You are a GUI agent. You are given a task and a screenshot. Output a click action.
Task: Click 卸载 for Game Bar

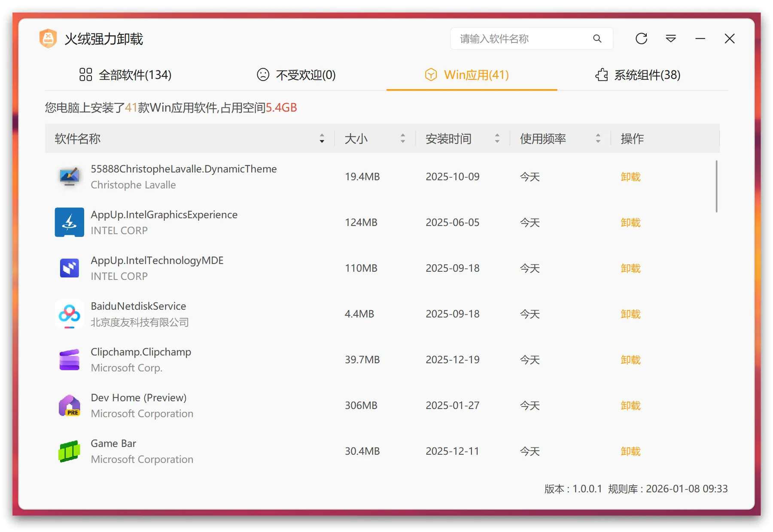[x=630, y=451]
